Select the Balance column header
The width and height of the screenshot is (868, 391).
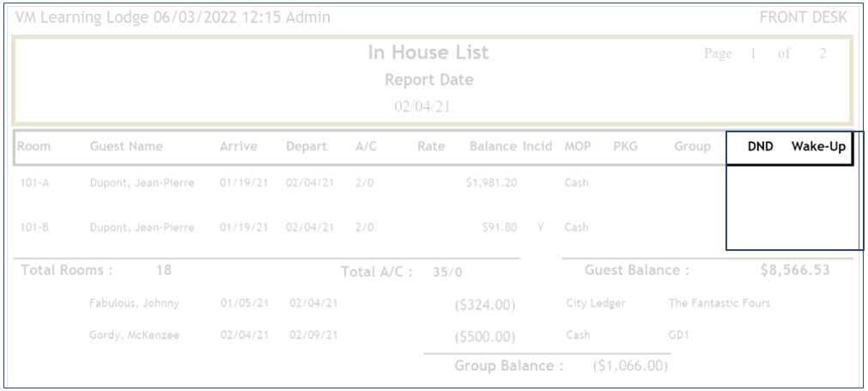click(x=493, y=146)
